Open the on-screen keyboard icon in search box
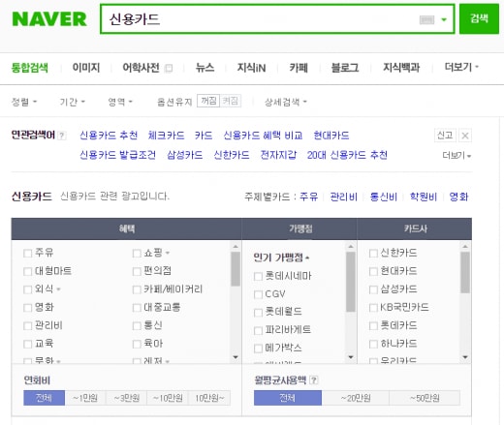 pyautogui.click(x=426, y=19)
